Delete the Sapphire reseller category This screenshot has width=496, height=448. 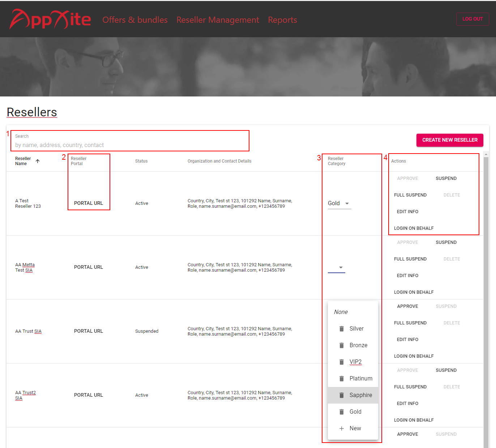coord(342,395)
